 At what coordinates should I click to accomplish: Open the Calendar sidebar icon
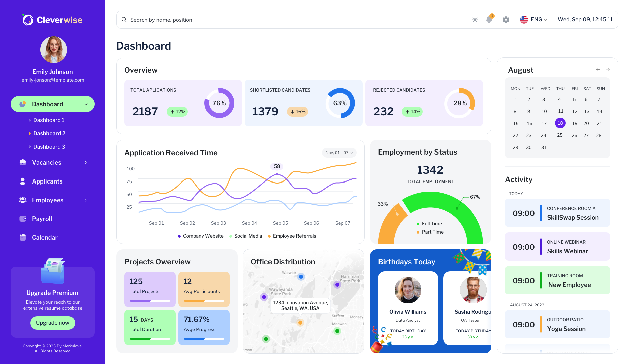point(22,237)
